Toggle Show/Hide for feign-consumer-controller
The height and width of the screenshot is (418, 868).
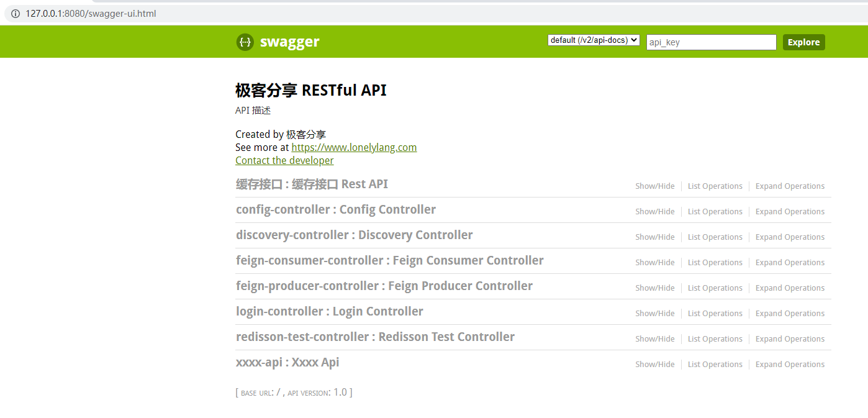coord(655,263)
